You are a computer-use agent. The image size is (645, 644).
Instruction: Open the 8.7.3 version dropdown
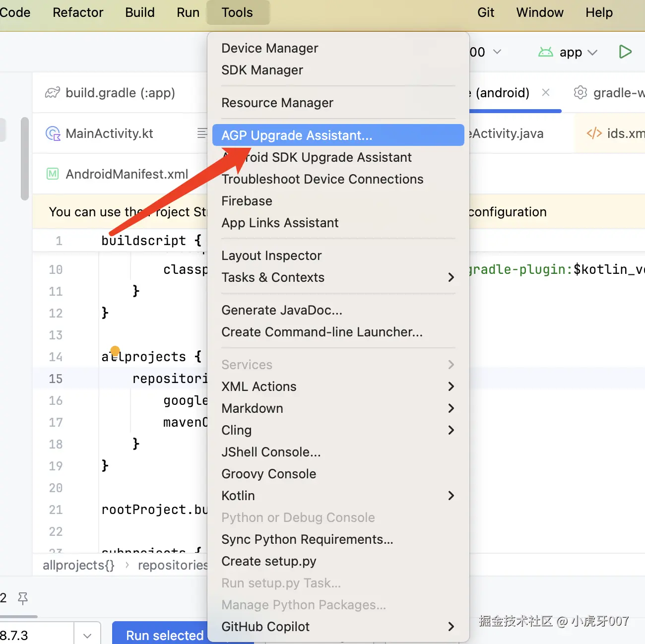coord(87,635)
